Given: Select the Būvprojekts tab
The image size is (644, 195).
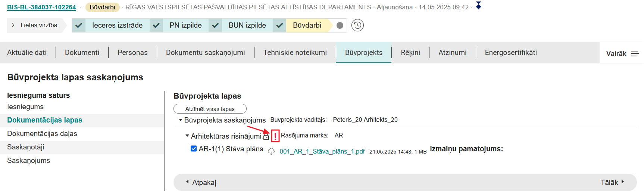Looking at the screenshot, I should tap(364, 53).
